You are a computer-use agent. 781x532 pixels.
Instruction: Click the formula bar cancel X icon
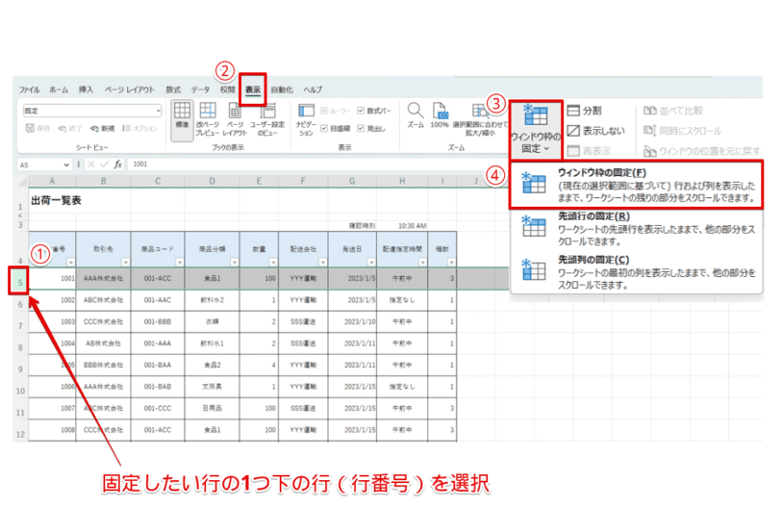90,164
